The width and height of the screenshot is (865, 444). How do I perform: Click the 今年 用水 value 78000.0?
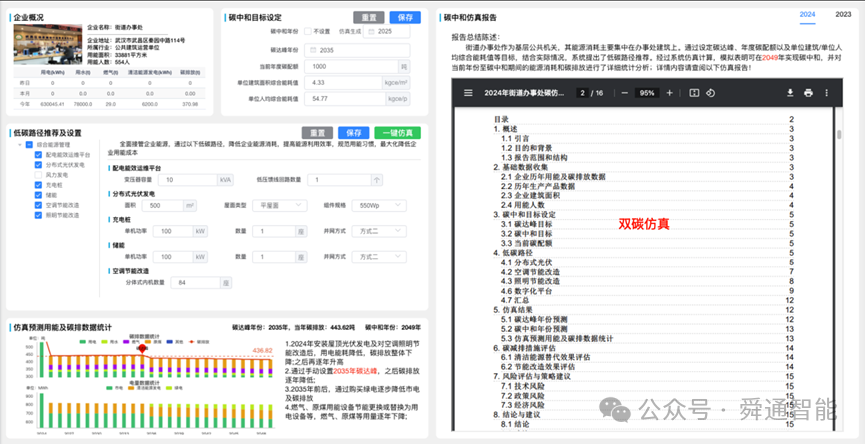(83, 104)
